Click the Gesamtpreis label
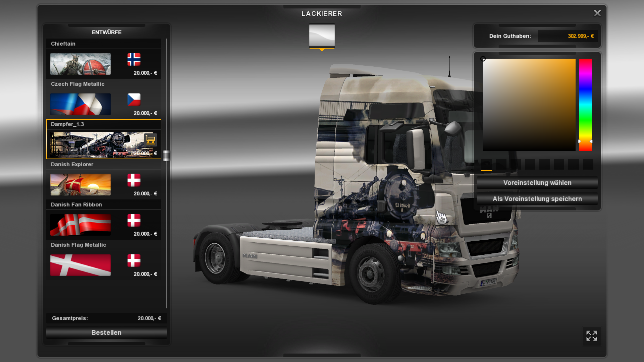The width and height of the screenshot is (644, 362). [x=70, y=318]
